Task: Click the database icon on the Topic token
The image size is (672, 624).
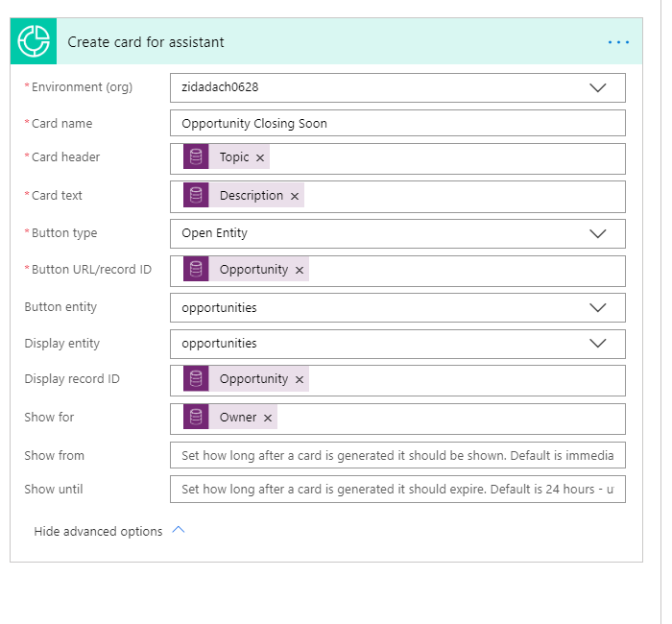Action: click(x=196, y=157)
